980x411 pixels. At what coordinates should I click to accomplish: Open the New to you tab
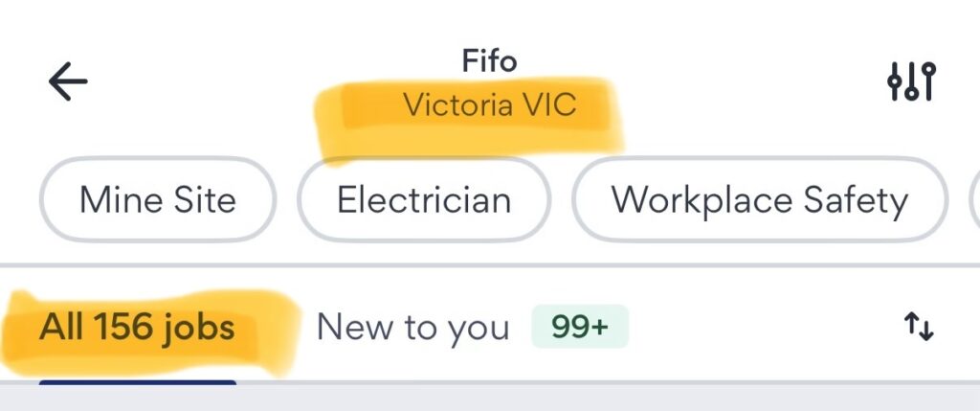pyautogui.click(x=412, y=329)
